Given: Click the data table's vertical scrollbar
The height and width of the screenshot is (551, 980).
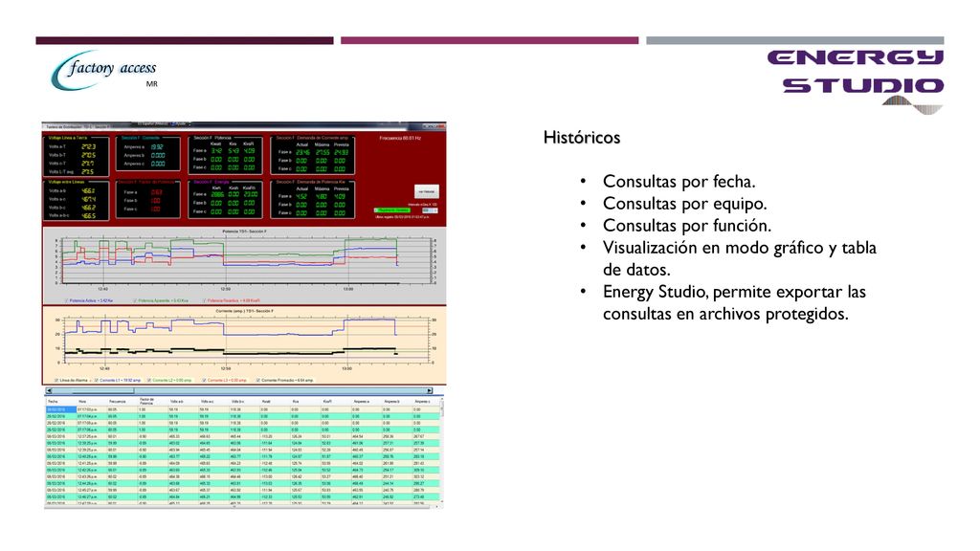Looking at the screenshot, I should (442, 452).
